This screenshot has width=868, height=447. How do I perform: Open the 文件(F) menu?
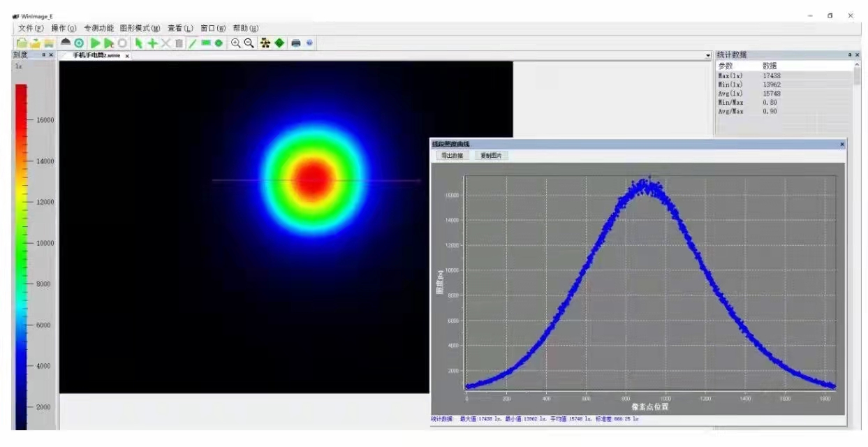[31, 29]
